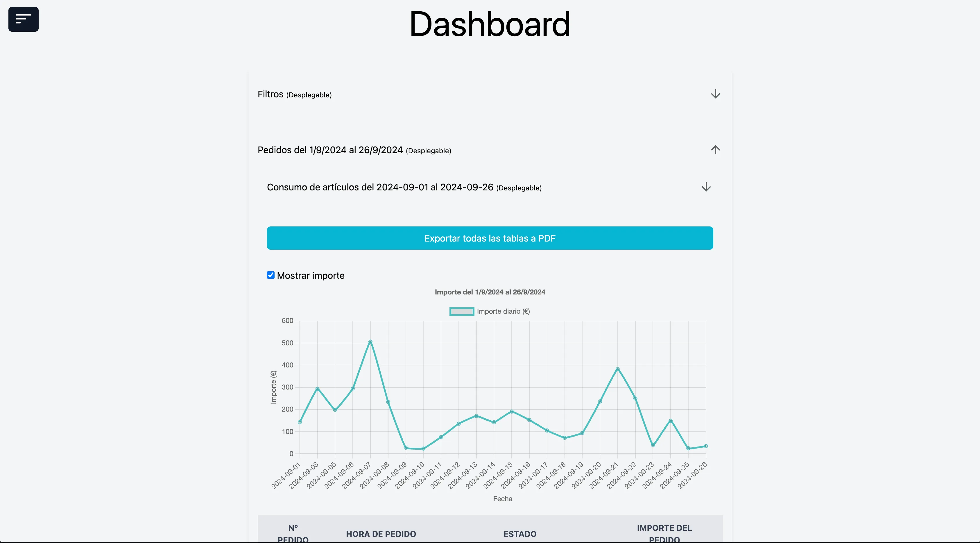This screenshot has width=980, height=543.
Task: Click the Filtros (Desplegable) header
Action: pyautogui.click(x=294, y=94)
